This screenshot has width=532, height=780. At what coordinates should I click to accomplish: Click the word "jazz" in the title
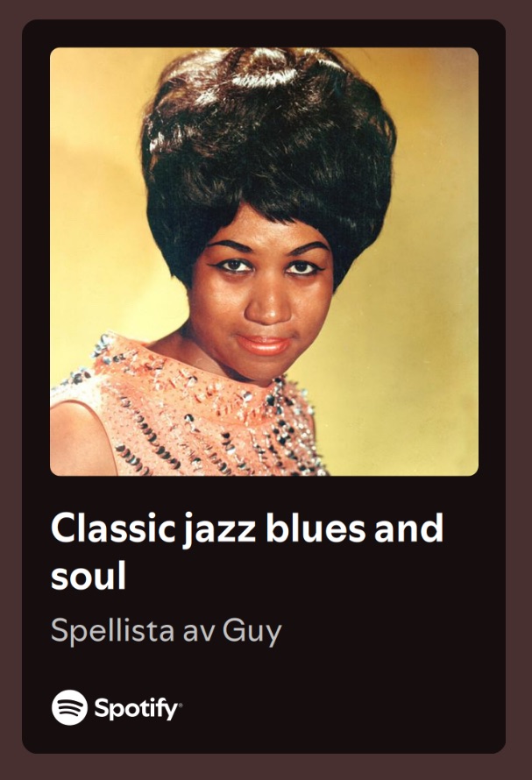point(219,531)
